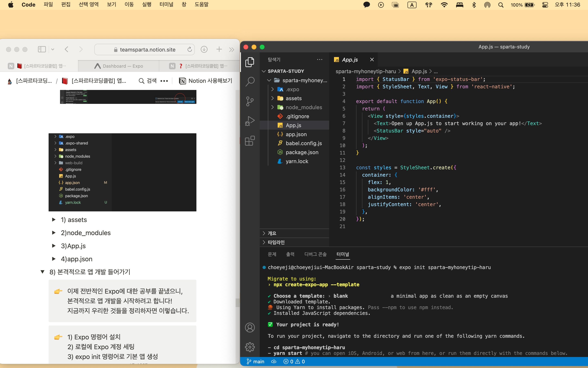Viewport: 588px width, 368px height.
Task: Go back in Safari history
Action: point(67,49)
